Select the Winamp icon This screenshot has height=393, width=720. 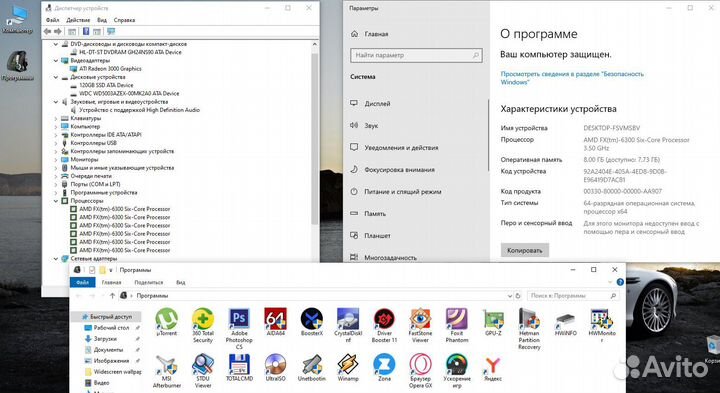348,368
